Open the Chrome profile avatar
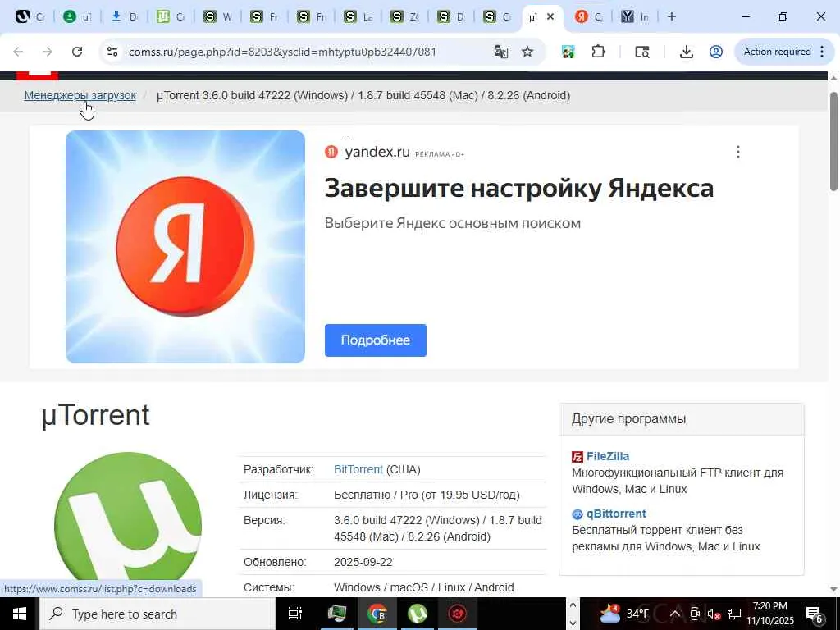Image resolution: width=840 pixels, height=630 pixels. coord(715,52)
